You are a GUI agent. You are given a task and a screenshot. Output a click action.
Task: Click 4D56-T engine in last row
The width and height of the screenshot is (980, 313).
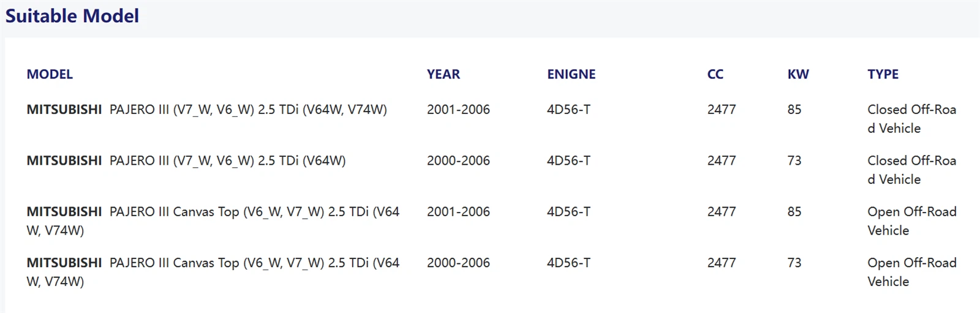(x=569, y=263)
